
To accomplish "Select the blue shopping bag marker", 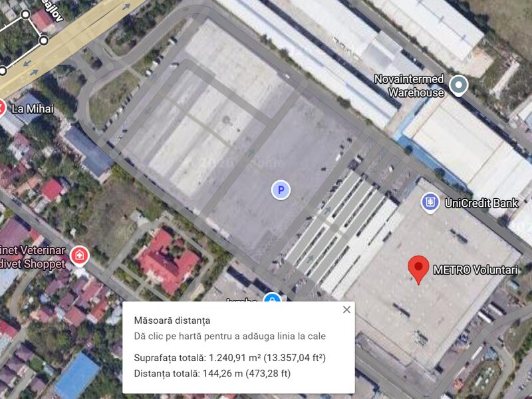I will pyautogui.click(x=272, y=297).
